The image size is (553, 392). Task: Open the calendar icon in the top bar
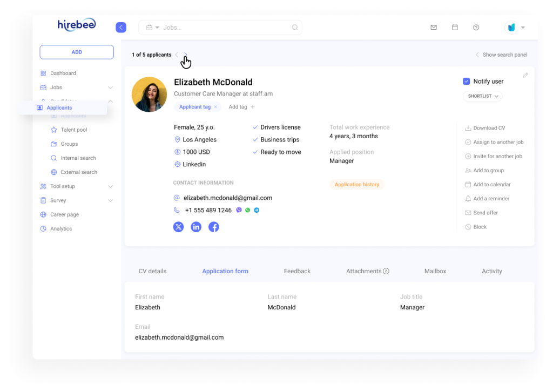click(x=455, y=27)
